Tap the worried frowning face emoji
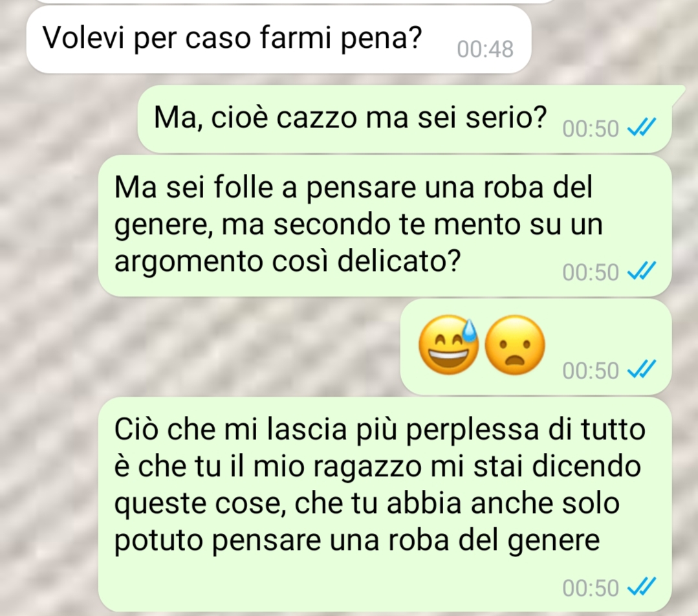 pos(514,345)
